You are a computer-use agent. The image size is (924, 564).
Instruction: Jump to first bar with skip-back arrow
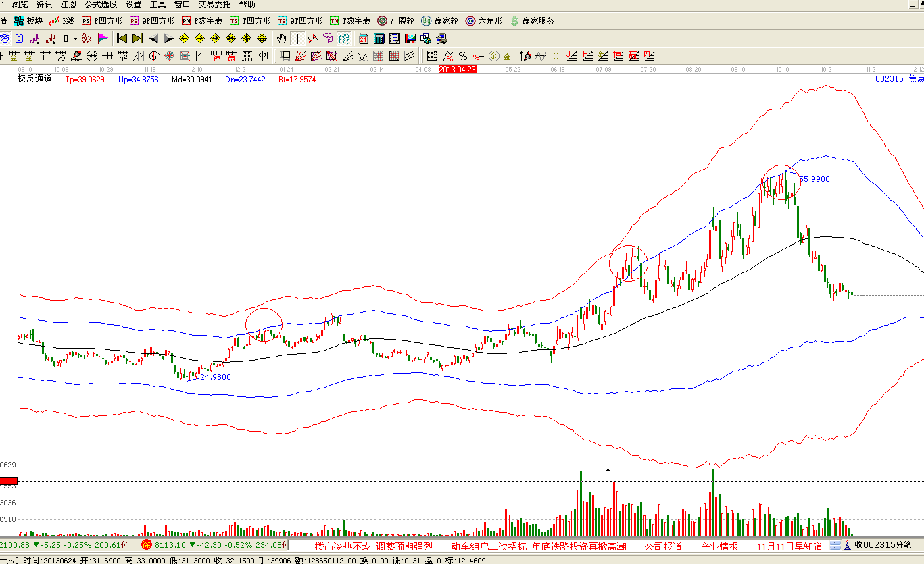122,39
